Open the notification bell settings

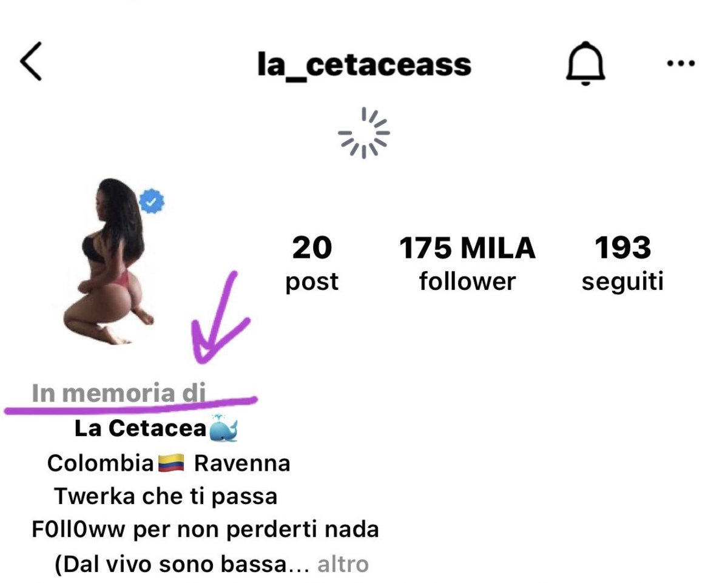pyautogui.click(x=585, y=64)
